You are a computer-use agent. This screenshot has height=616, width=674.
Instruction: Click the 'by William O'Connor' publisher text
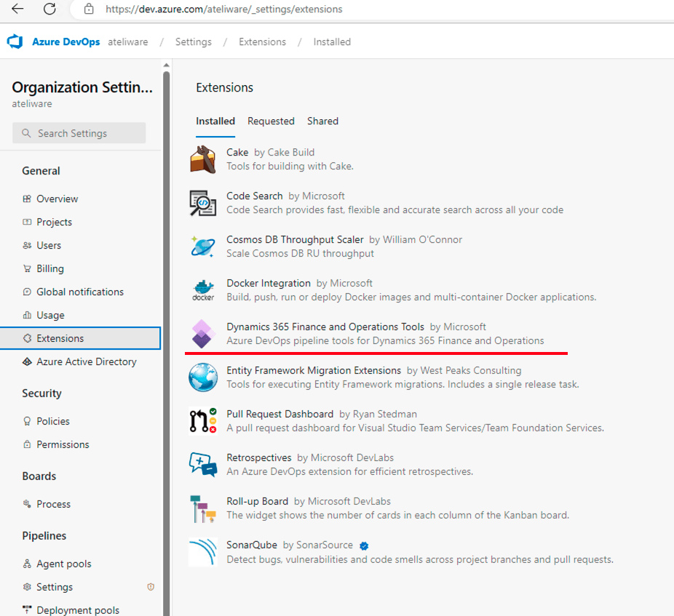pyautogui.click(x=416, y=240)
